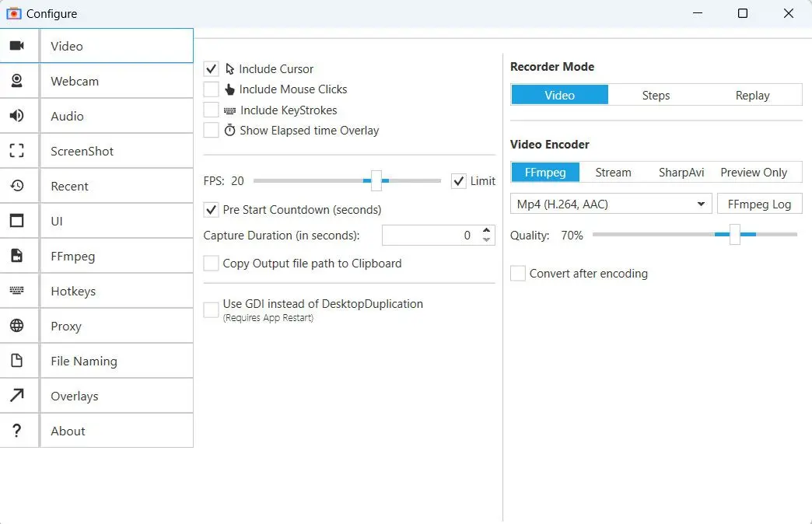Image resolution: width=812 pixels, height=524 pixels.
Task: Enable Show Elapsed time Overlay checkbox
Action: [x=211, y=130]
